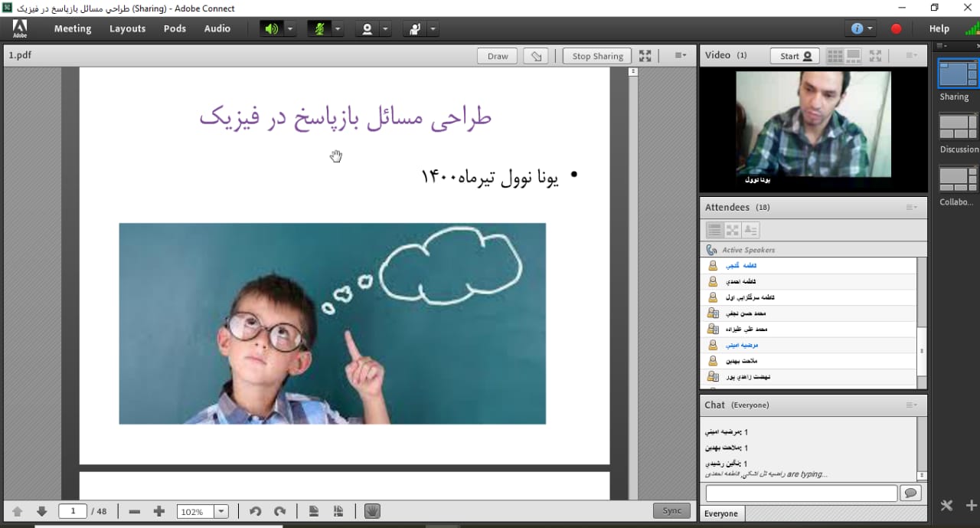The width and height of the screenshot is (980, 528).
Task: Open the zoom level dropdown showing 102%
Action: [x=221, y=511]
